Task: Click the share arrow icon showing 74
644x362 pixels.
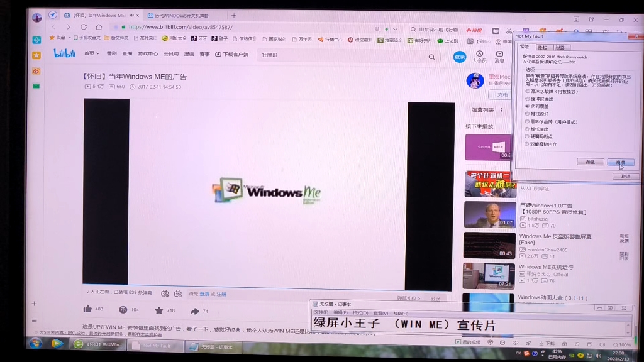Action: 194,309
